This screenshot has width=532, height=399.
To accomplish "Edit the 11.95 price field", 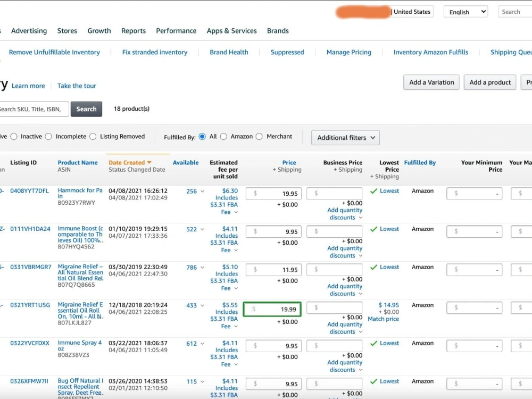I will [273, 270].
